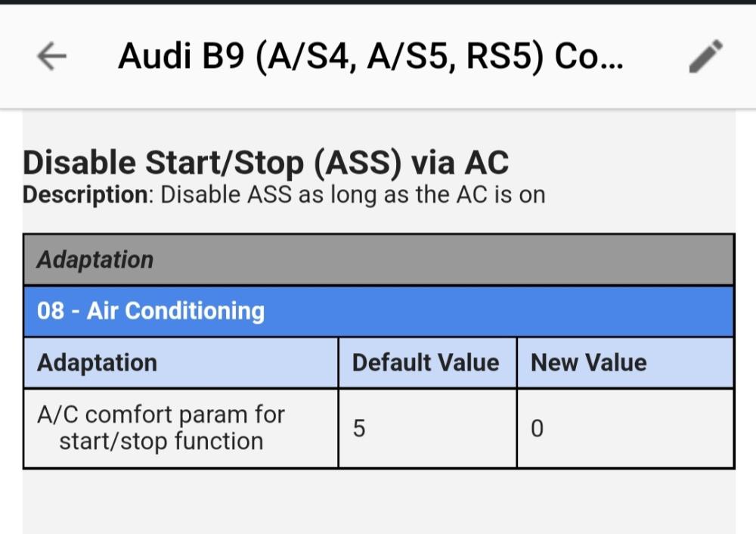Tap the back arrow icon
The image size is (756, 534).
click(x=51, y=56)
